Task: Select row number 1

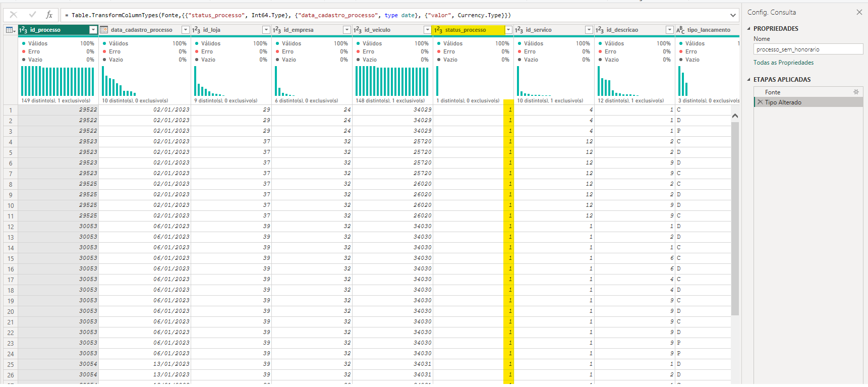Action: (10, 109)
